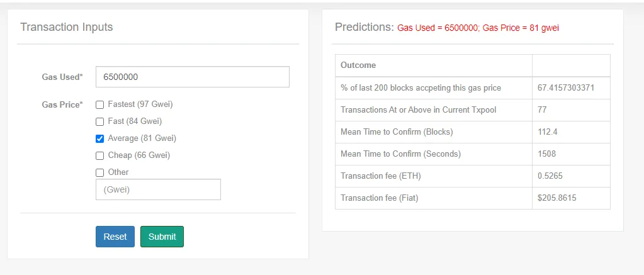Image resolution: width=644 pixels, height=275 pixels.
Task: Submit the transaction inputs form
Action: 162,237
